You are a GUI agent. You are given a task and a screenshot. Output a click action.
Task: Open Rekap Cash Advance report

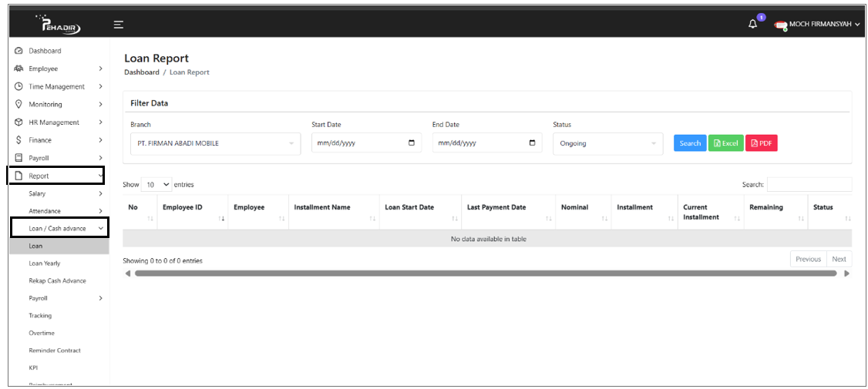(56, 281)
